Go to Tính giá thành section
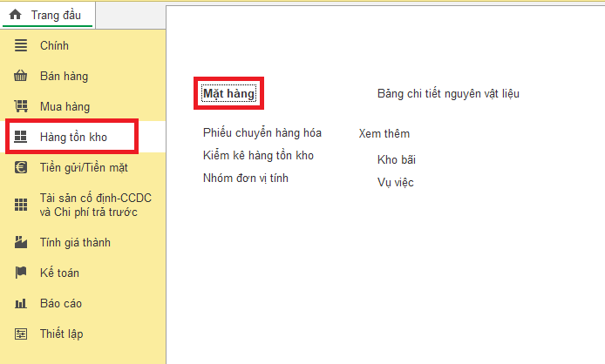 pyautogui.click(x=75, y=242)
